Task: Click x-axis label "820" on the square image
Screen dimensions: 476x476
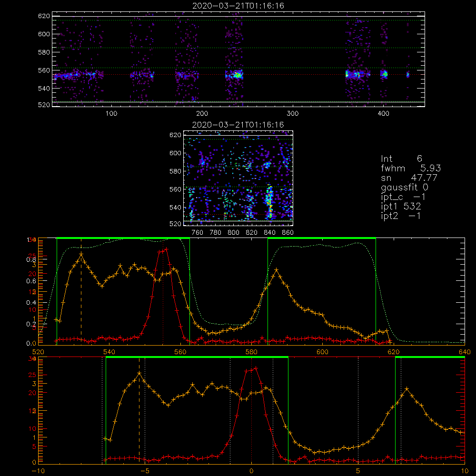Action: coord(252,233)
